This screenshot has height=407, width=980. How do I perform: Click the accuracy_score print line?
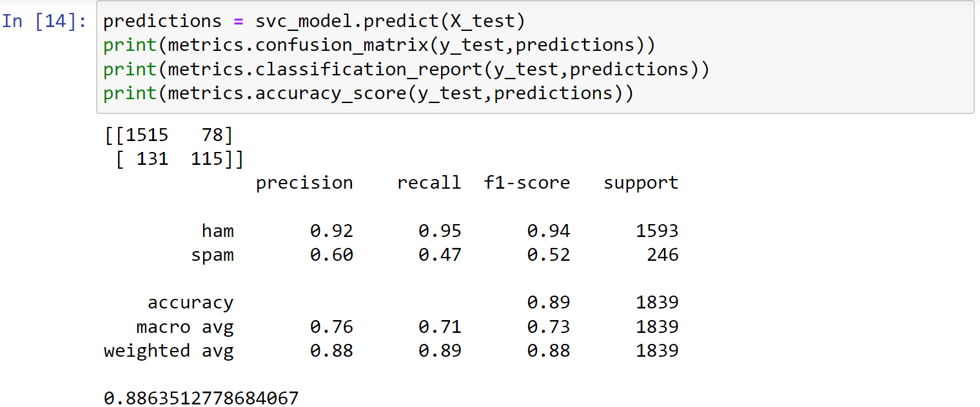[369, 93]
